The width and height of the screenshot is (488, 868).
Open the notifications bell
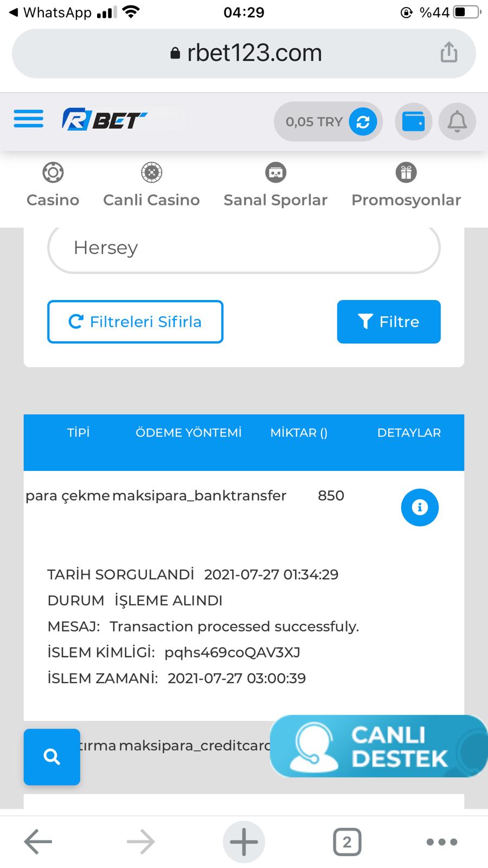click(x=457, y=122)
